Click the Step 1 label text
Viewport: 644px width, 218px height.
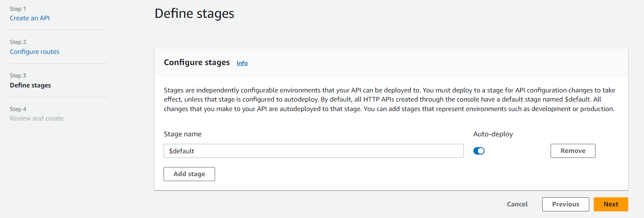18,9
